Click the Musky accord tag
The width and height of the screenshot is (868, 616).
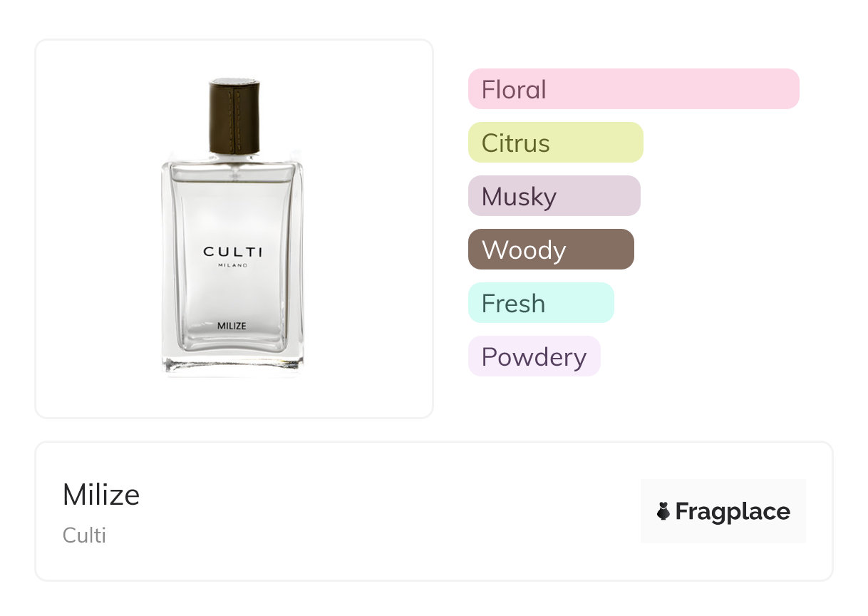tap(554, 196)
